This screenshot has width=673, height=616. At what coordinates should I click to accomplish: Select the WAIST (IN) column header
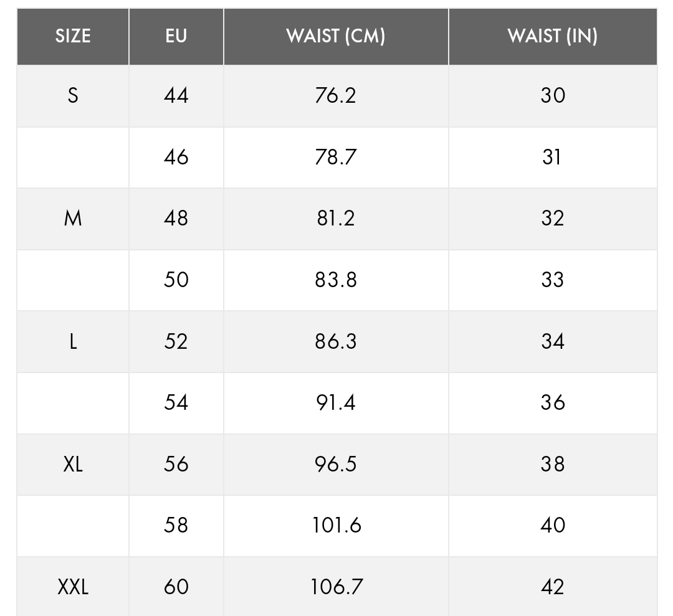(553, 36)
